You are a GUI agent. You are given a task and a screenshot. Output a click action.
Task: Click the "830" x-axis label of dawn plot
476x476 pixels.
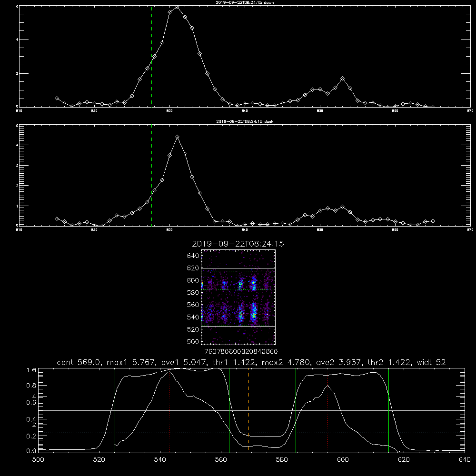click(x=169, y=111)
